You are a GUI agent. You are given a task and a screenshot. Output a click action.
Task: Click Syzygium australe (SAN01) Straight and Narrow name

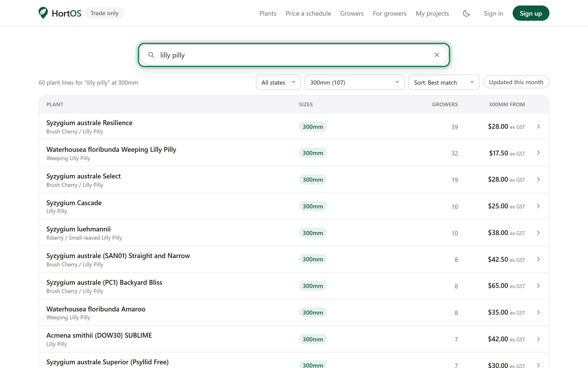coord(118,256)
